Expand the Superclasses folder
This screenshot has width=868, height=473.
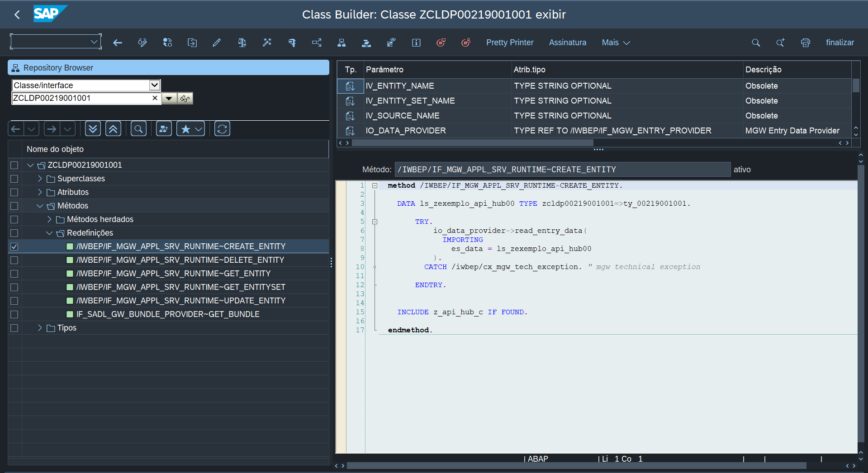pos(40,179)
